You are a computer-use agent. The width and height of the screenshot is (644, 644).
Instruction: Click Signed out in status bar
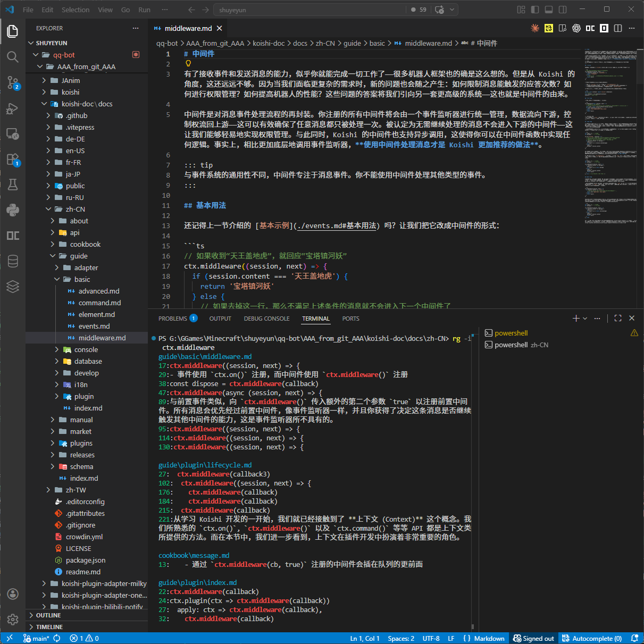533,638
